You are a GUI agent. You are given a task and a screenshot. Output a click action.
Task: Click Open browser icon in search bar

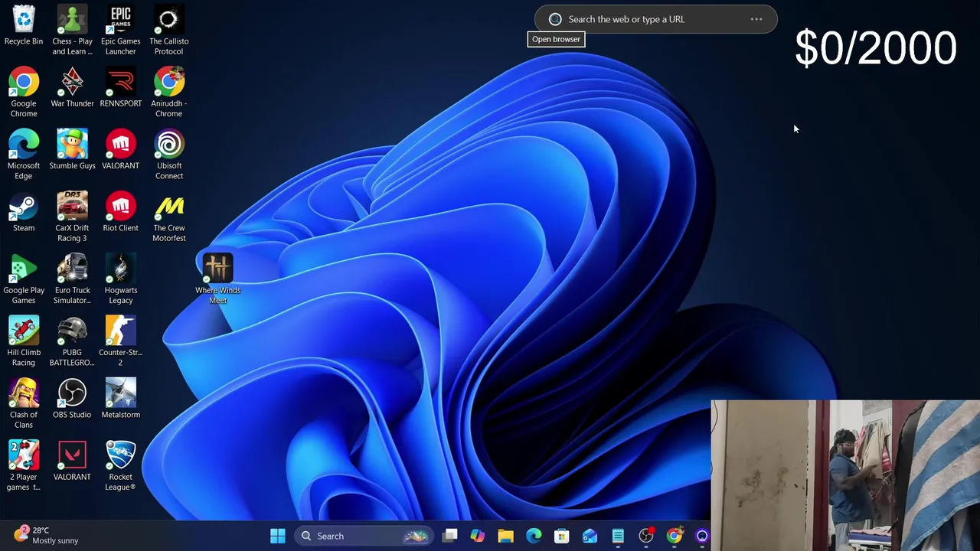(x=555, y=19)
